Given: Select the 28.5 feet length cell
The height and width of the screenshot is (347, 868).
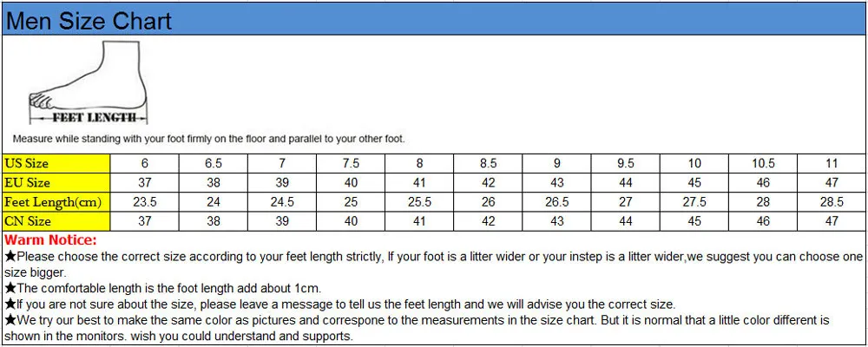Looking at the screenshot, I should tap(832, 202).
